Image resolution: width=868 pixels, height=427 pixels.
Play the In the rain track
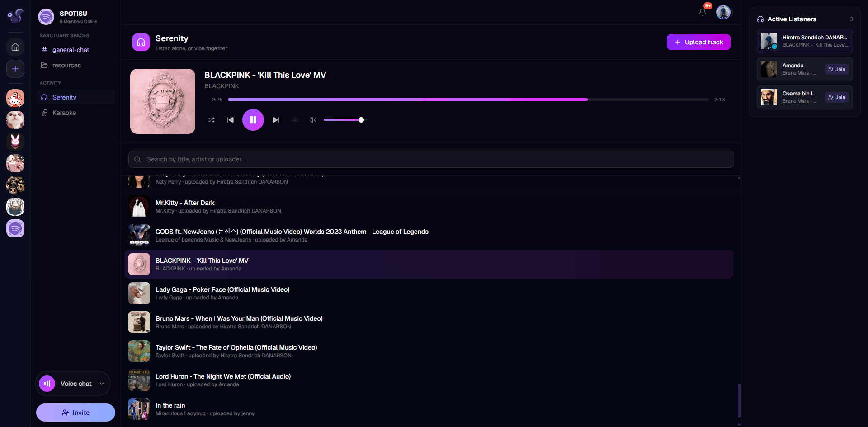click(429, 409)
